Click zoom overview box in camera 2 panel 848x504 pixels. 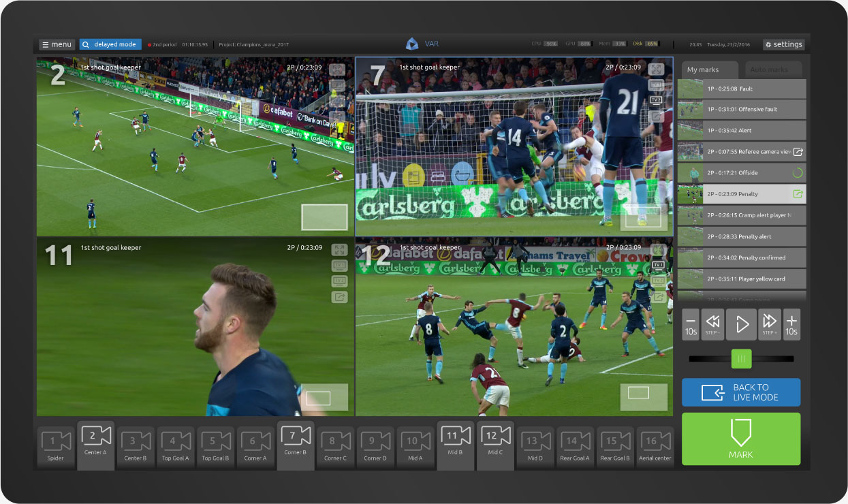click(325, 217)
